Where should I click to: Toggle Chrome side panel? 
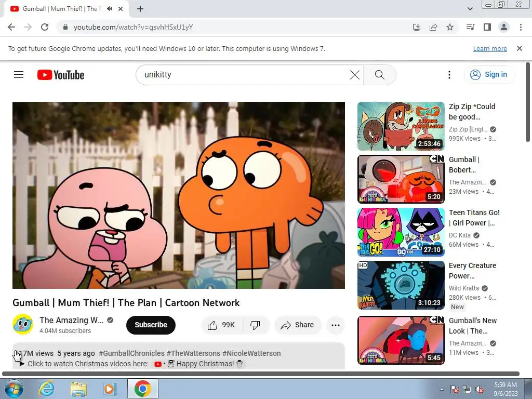(x=487, y=27)
